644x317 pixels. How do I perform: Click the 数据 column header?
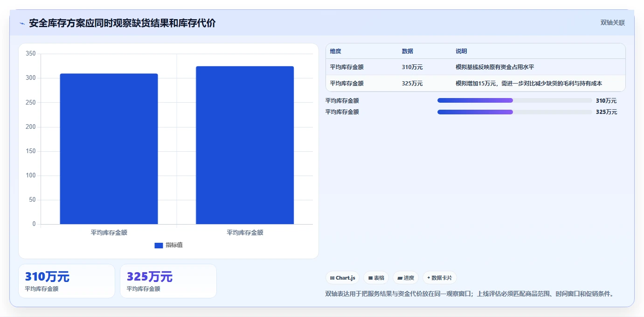(x=407, y=51)
